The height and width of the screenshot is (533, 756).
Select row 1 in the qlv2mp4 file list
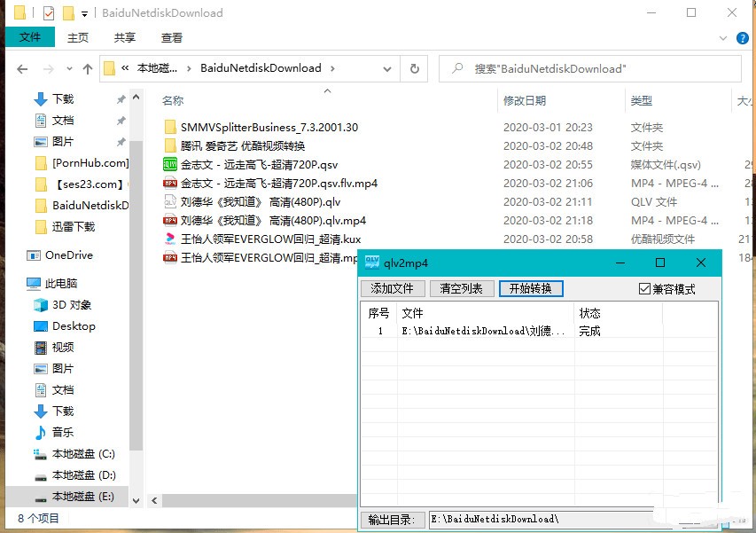point(539,331)
